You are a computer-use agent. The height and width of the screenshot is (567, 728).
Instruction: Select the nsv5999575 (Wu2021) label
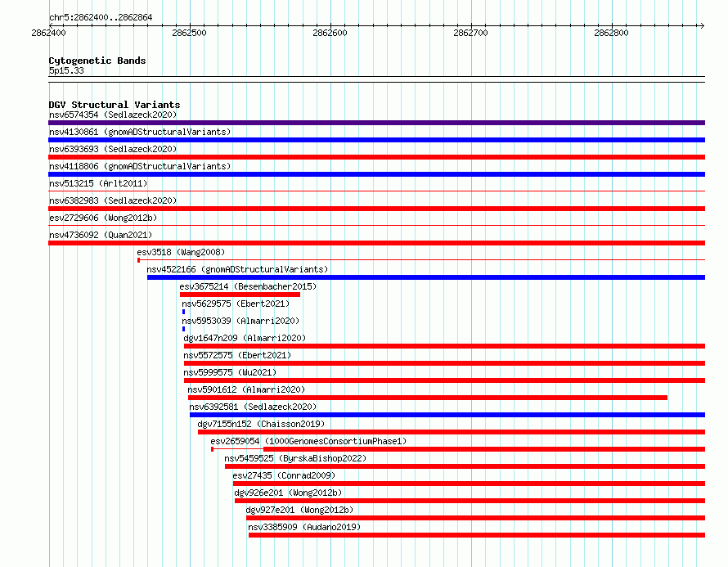tap(230, 372)
